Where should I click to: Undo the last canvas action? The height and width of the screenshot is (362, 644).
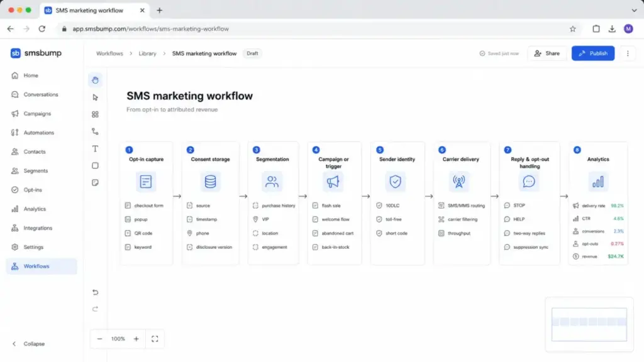tap(96, 292)
